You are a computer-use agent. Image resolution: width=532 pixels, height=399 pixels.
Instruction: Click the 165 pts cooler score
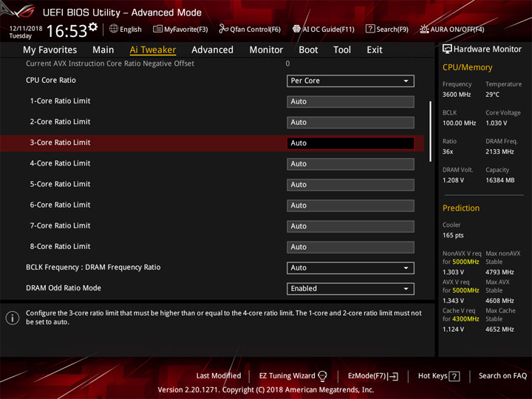point(453,236)
